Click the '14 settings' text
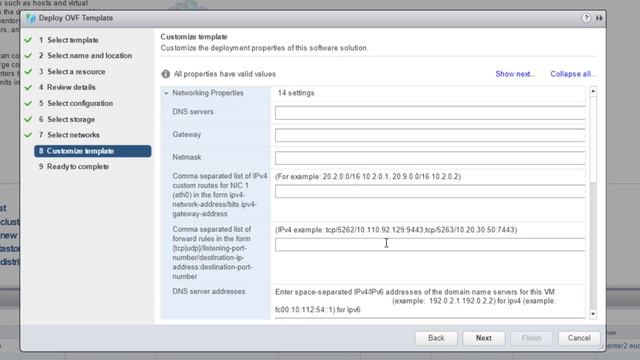 (296, 93)
